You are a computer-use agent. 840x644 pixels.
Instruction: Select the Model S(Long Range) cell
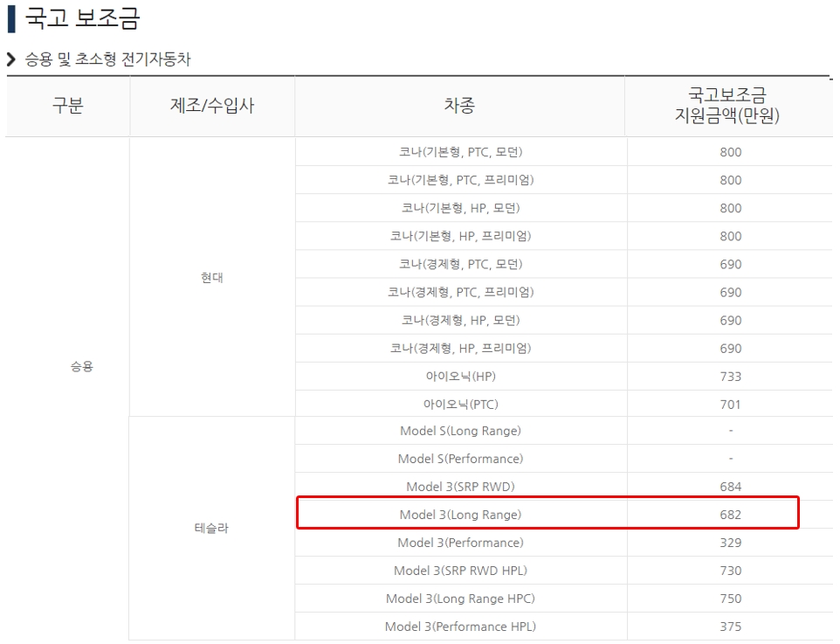(x=461, y=431)
